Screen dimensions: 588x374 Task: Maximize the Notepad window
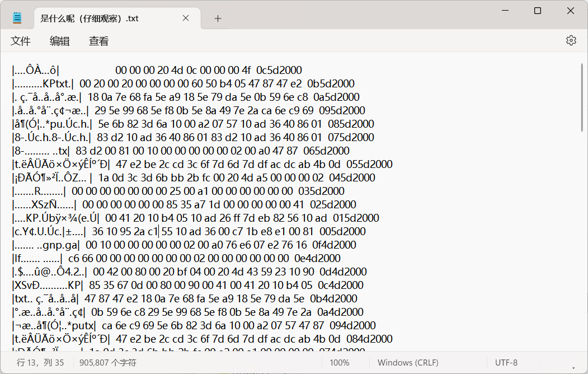click(x=538, y=11)
